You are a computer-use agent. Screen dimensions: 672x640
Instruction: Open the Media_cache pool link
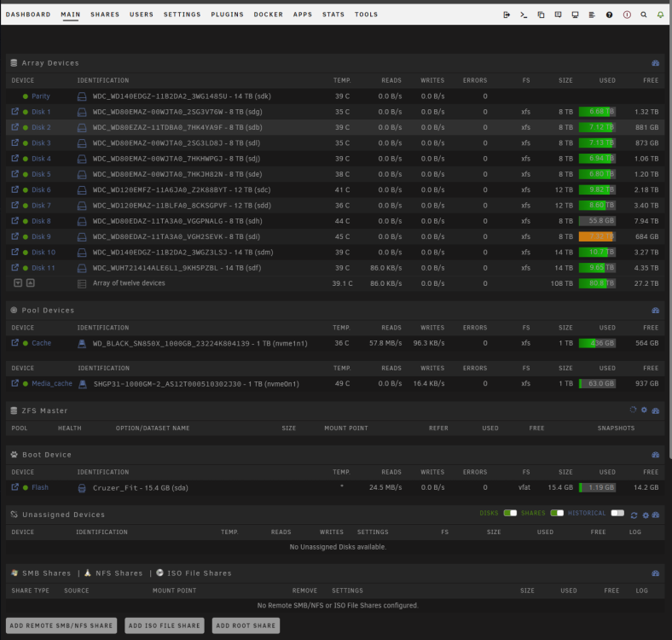click(52, 383)
